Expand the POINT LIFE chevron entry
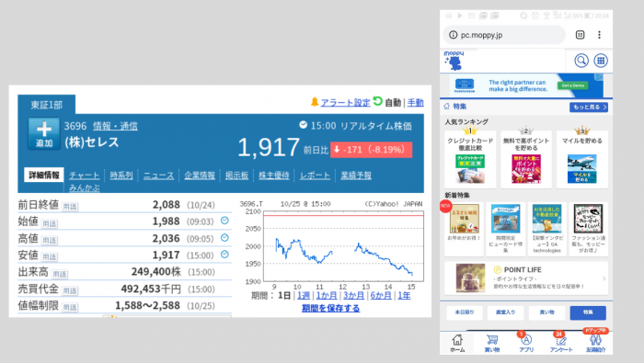Image resolution: width=644 pixels, height=363 pixels. click(x=604, y=278)
